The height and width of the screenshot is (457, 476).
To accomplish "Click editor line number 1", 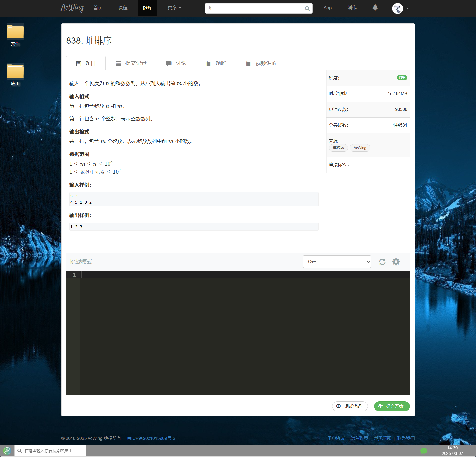I will pyautogui.click(x=74, y=275).
